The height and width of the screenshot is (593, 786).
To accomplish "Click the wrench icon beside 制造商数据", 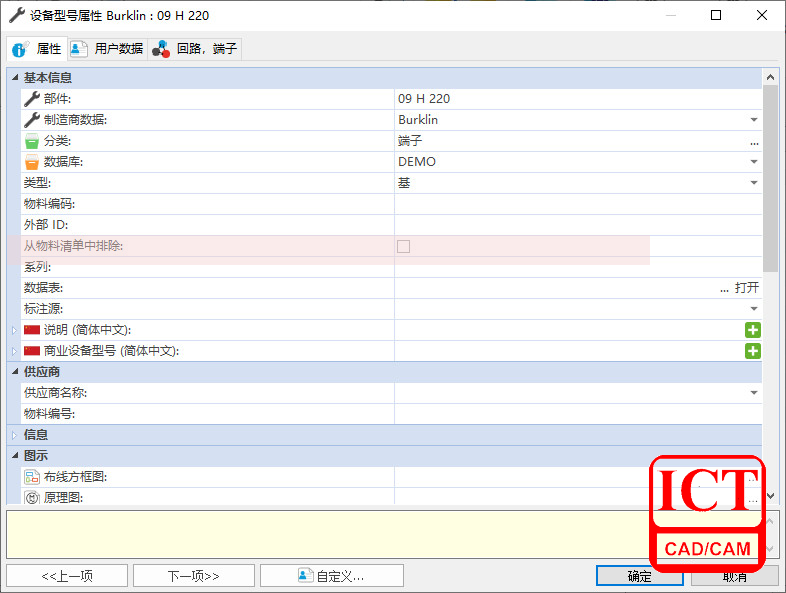I will tap(32, 120).
